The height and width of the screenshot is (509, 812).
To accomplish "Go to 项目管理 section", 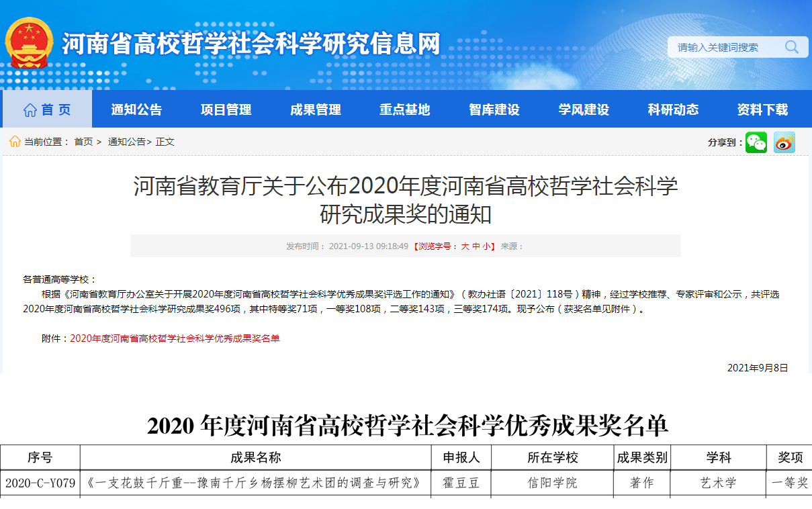I will (226, 109).
